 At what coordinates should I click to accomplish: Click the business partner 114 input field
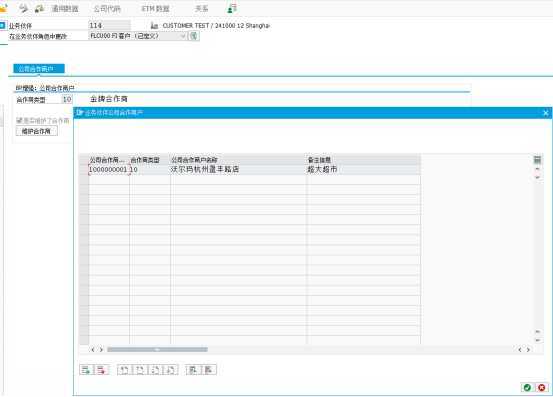pos(109,25)
